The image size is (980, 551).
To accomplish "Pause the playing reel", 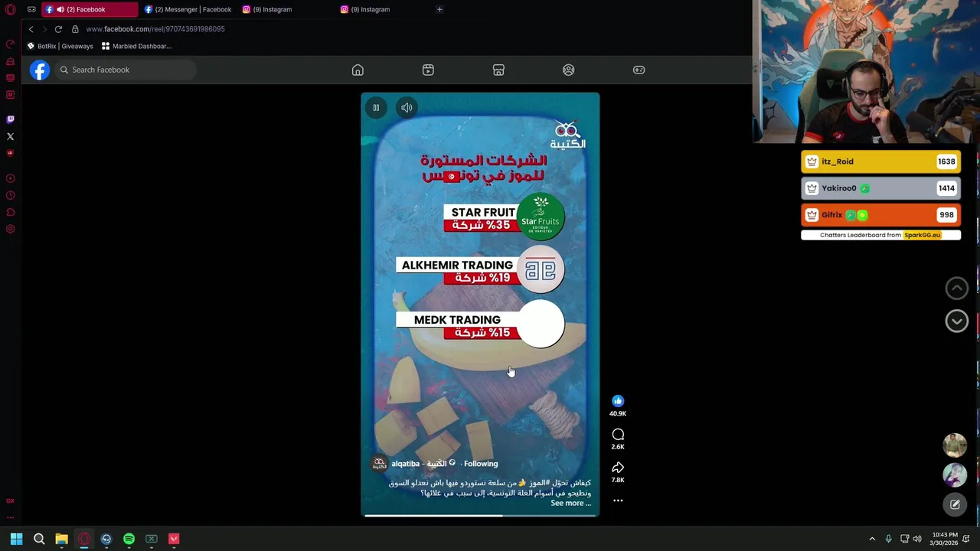I will pos(376,108).
